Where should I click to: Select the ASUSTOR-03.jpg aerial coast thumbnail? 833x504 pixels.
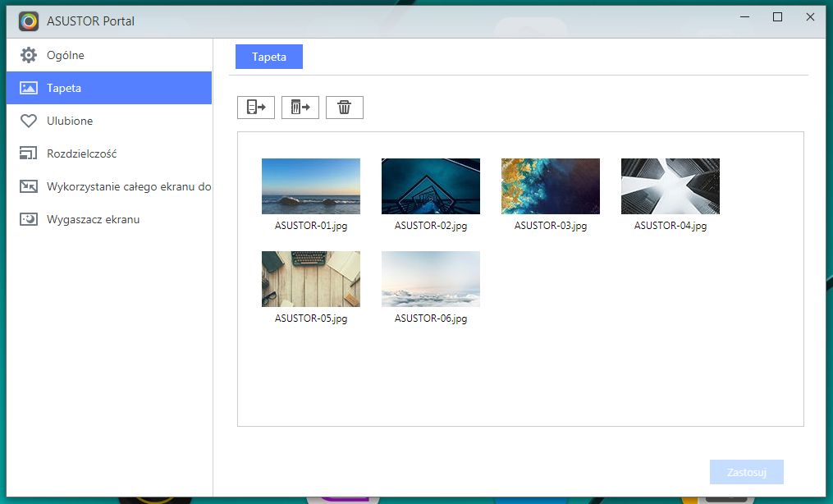click(x=551, y=186)
